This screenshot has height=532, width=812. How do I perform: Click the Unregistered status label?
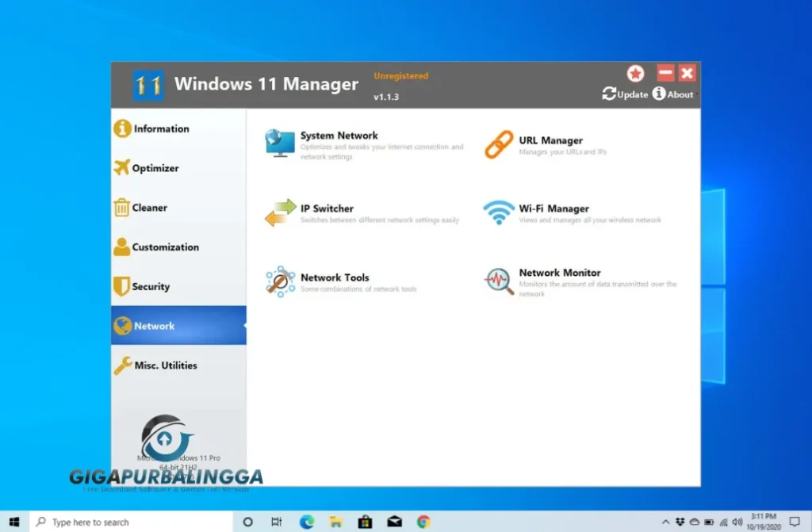pos(400,75)
